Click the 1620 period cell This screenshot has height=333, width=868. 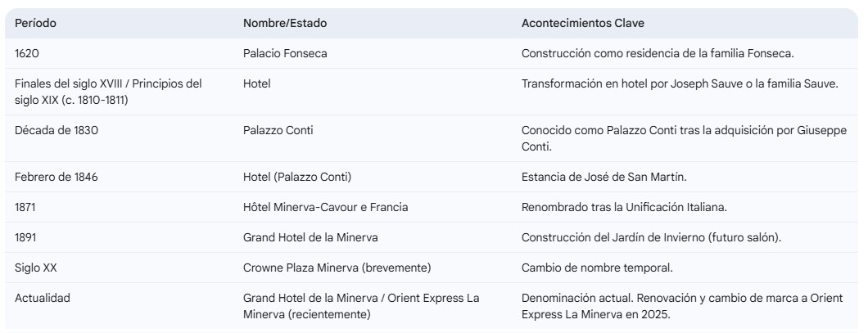[27, 54]
